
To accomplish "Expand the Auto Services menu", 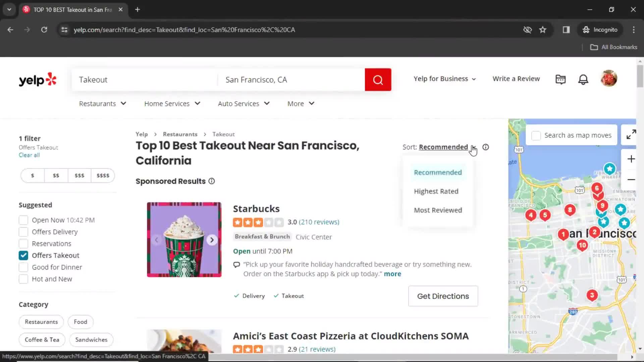I will (244, 104).
